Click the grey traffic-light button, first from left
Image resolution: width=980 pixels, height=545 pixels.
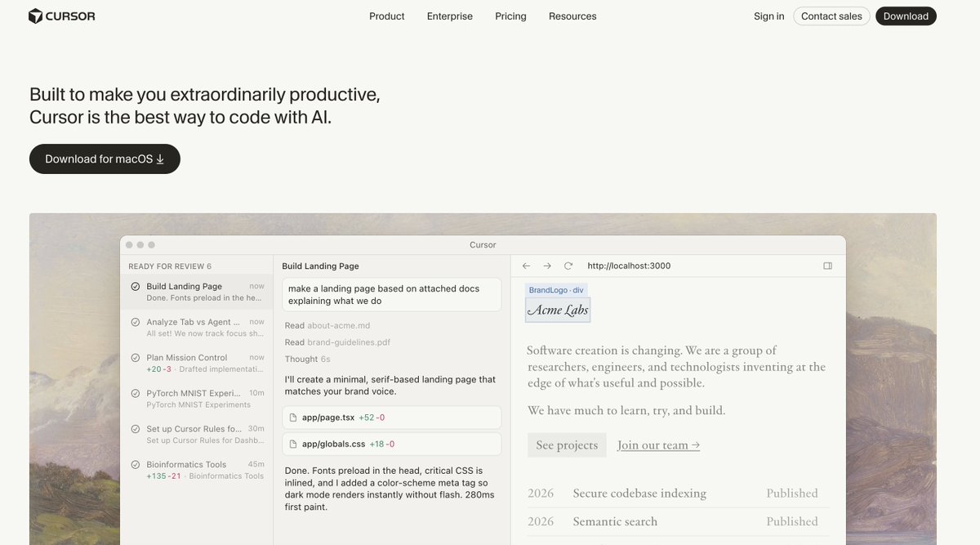point(129,245)
